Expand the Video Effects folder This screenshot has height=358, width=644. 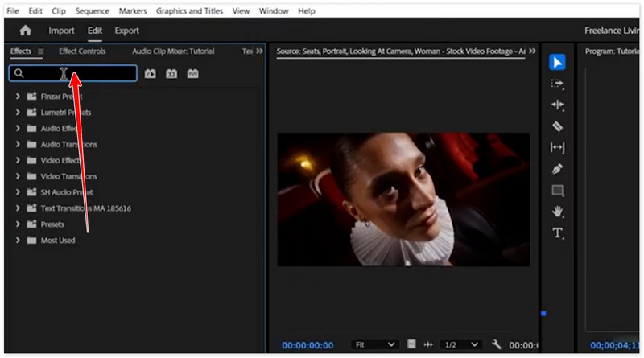tap(18, 160)
